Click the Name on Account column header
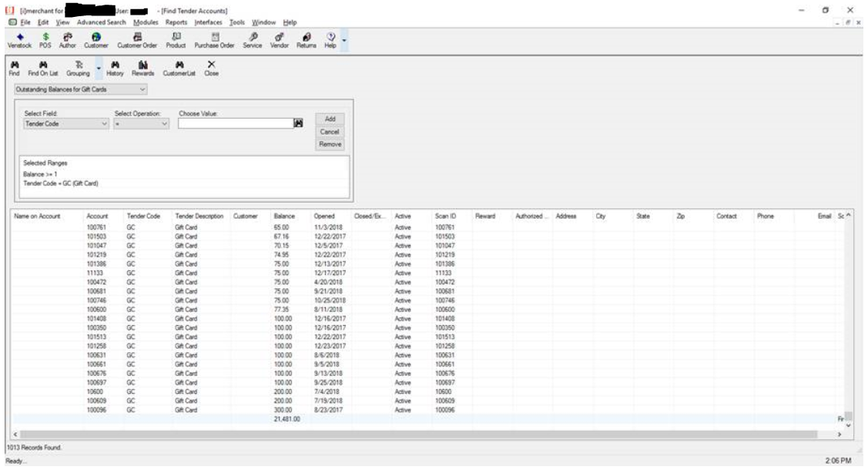Viewport: 868px width, 470px height. pos(37,216)
